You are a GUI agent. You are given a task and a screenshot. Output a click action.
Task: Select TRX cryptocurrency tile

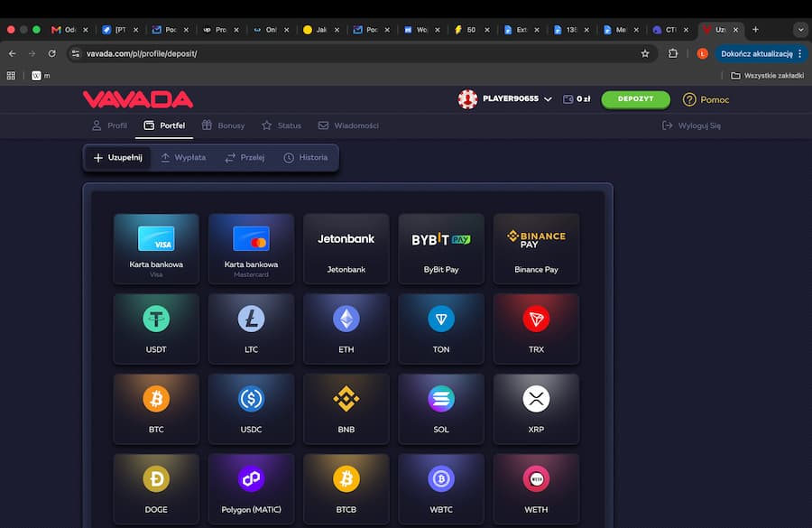(536, 329)
